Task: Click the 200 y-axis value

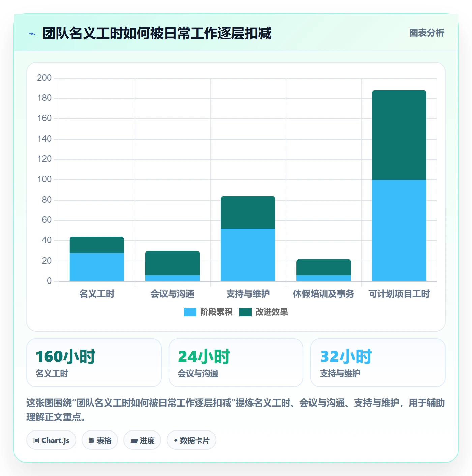Action: [44, 78]
